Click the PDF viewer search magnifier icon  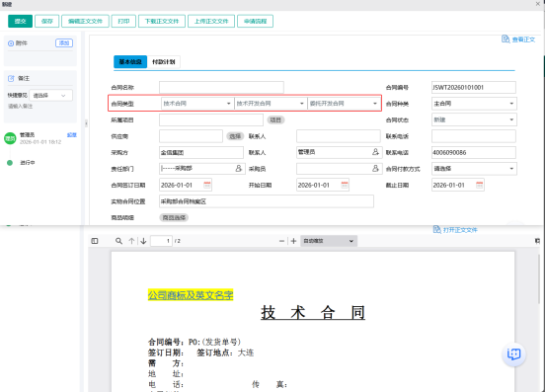[x=118, y=241]
